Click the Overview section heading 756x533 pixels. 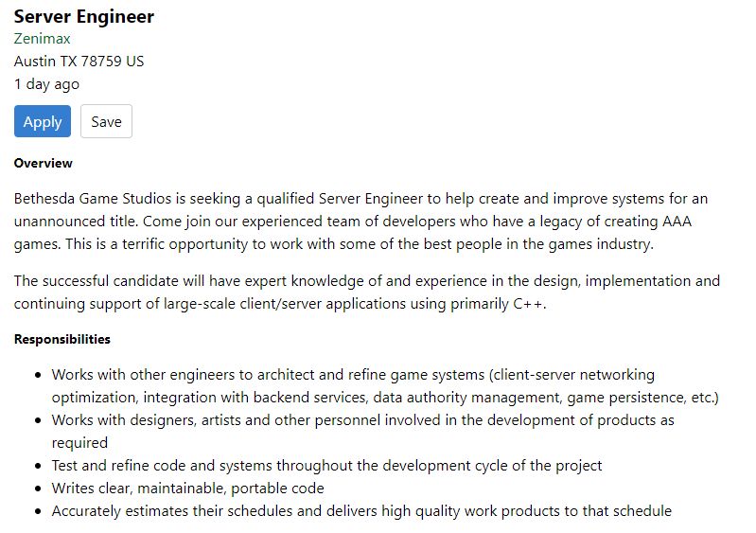point(43,163)
